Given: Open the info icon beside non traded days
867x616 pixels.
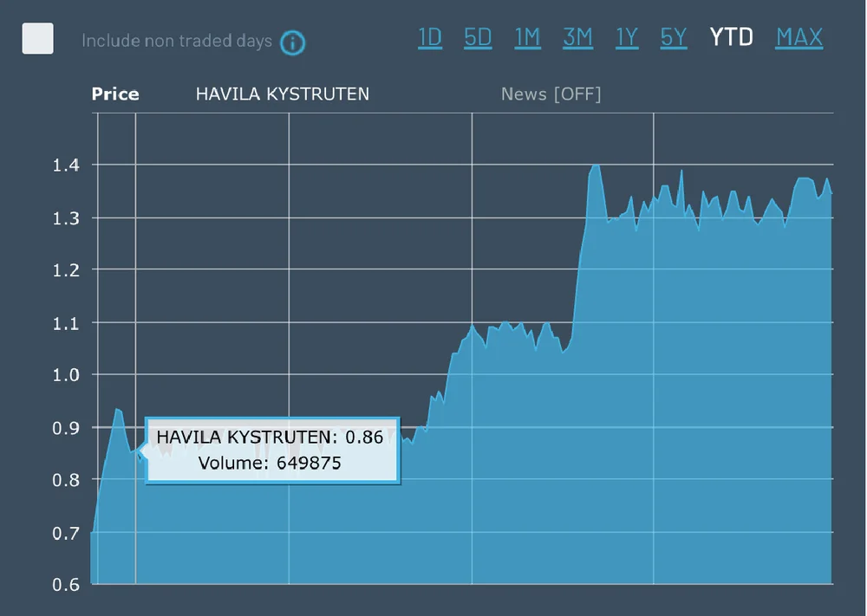Looking at the screenshot, I should pyautogui.click(x=292, y=42).
